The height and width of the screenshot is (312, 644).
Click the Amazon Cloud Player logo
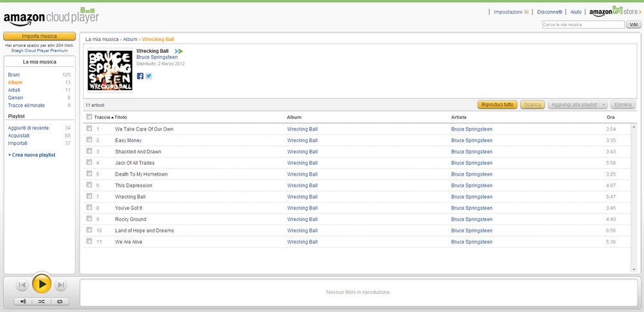pos(52,17)
